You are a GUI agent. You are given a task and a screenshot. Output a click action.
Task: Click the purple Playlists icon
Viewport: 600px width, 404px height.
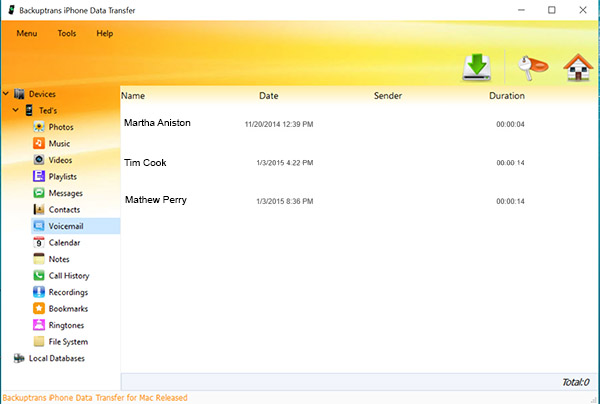point(39,176)
